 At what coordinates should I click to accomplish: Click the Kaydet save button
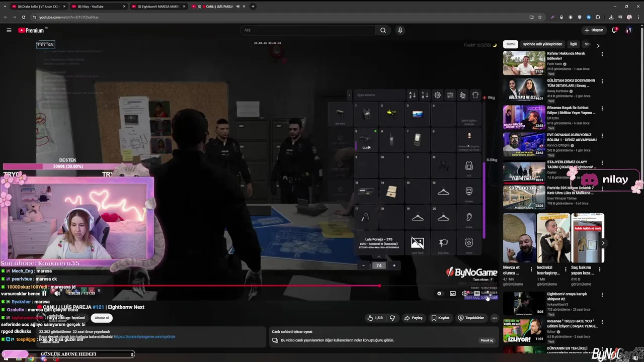point(440,318)
